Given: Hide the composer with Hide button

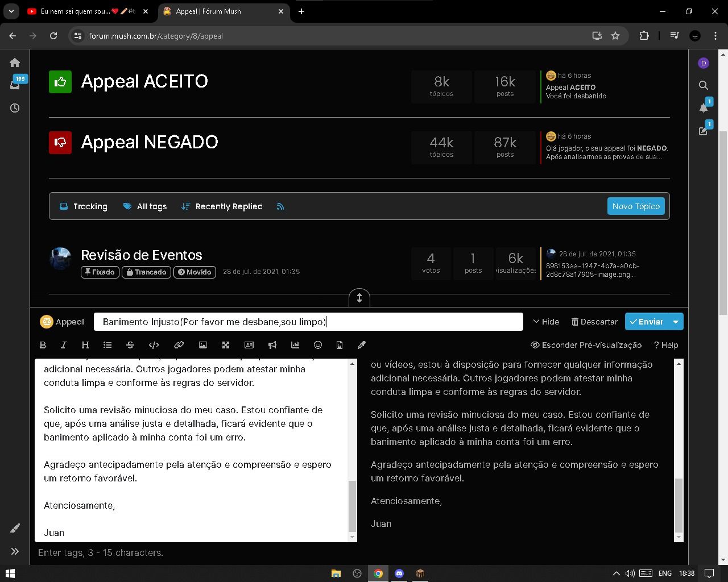Looking at the screenshot, I should point(546,322).
